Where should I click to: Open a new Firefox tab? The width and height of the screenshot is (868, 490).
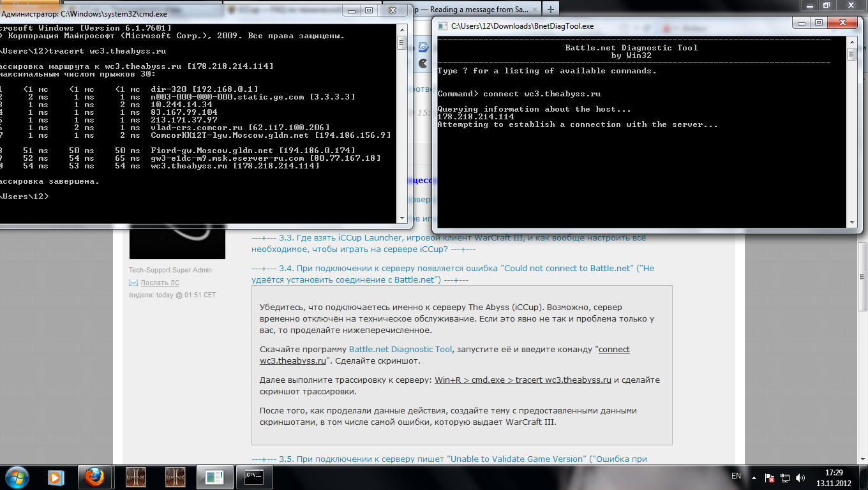tap(551, 10)
